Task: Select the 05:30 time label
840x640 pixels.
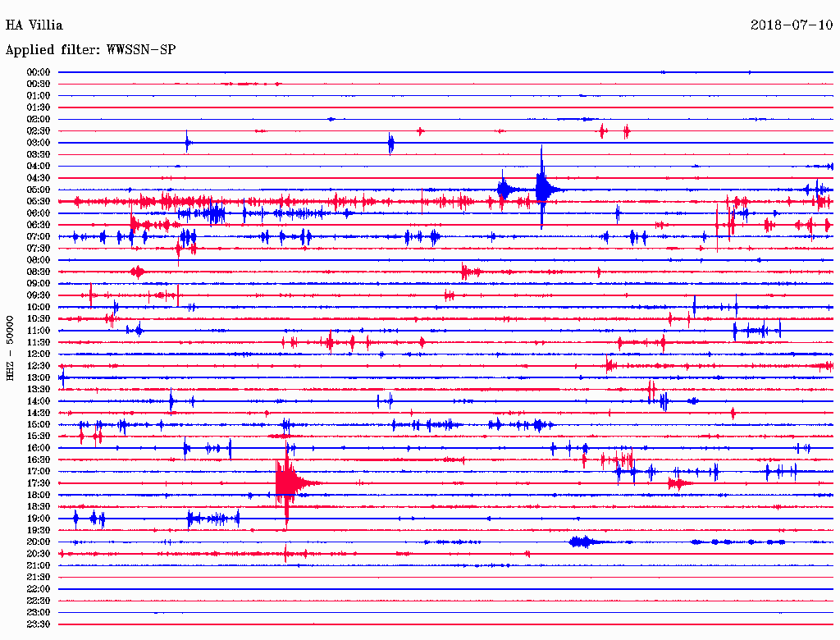Action: pos(39,202)
